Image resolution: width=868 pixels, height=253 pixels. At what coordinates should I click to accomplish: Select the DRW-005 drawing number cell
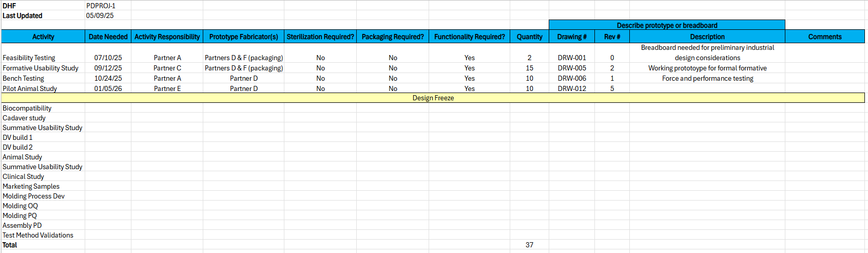(x=572, y=68)
